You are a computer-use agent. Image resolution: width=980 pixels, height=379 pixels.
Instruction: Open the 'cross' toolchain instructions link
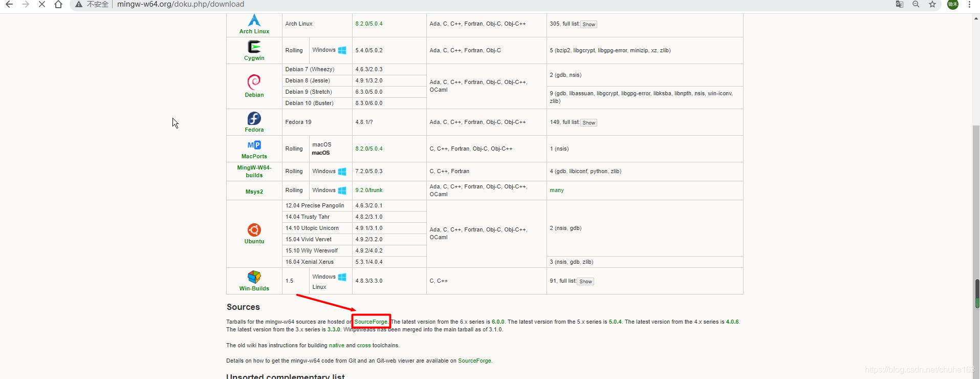click(364, 345)
